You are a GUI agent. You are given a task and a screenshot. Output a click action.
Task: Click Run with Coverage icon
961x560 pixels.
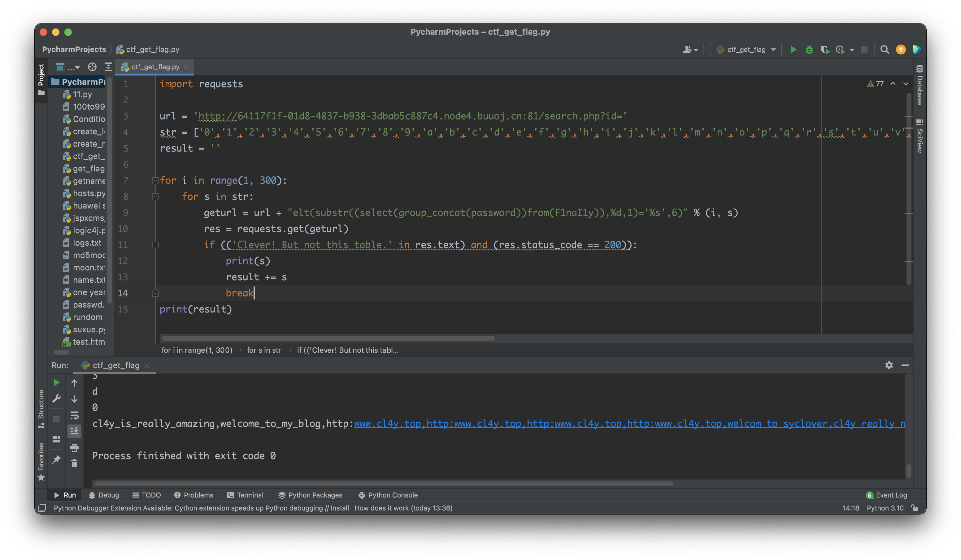[825, 50]
